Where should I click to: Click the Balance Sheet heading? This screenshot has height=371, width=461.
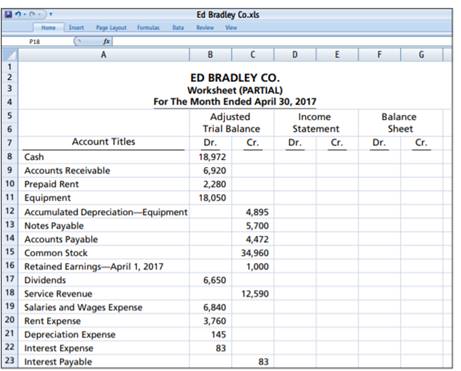point(399,123)
